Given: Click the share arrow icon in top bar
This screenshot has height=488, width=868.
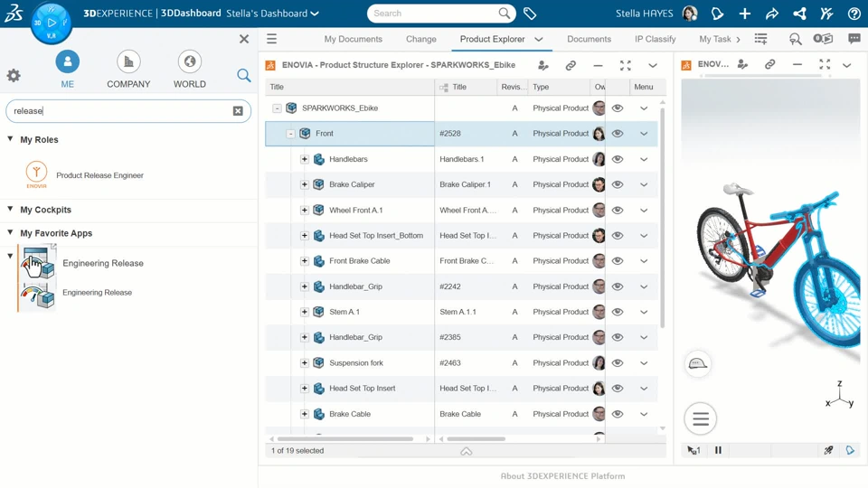Looking at the screenshot, I should (771, 14).
